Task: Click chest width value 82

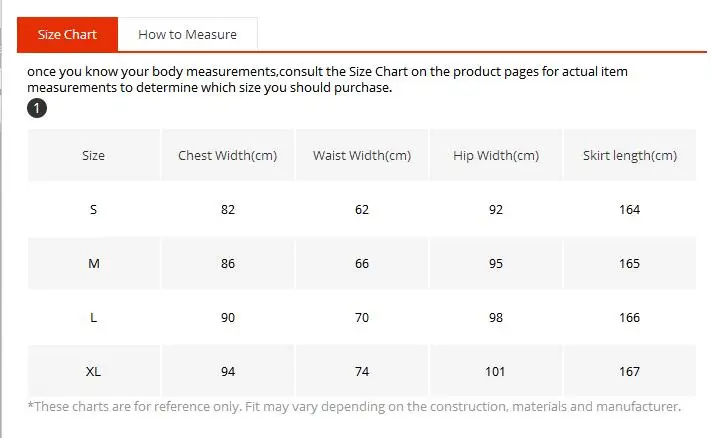Action: tap(228, 209)
